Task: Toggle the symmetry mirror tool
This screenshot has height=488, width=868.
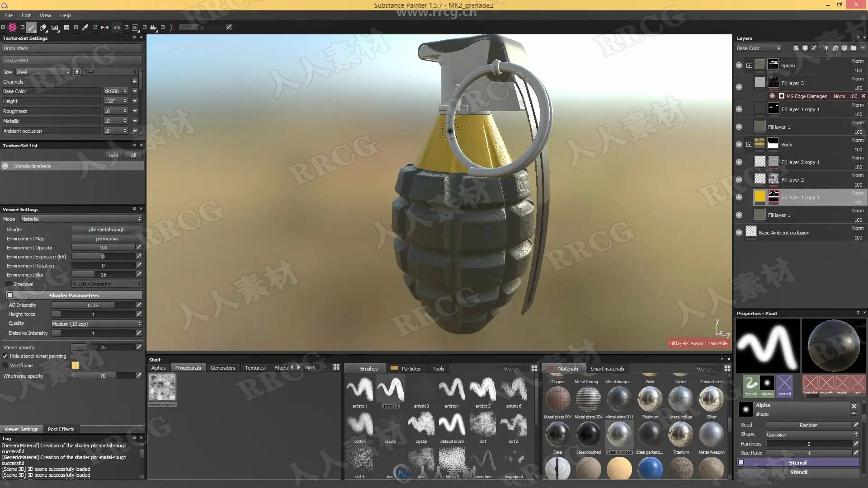Action: click(x=104, y=28)
